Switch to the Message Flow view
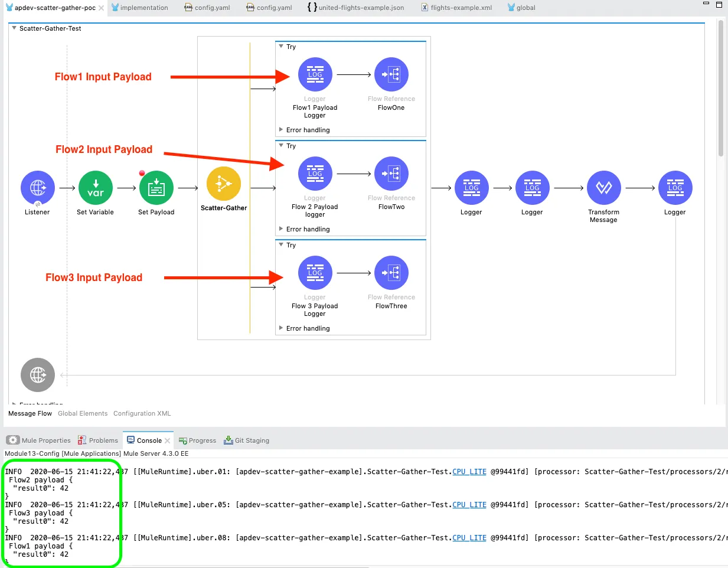 click(x=30, y=413)
